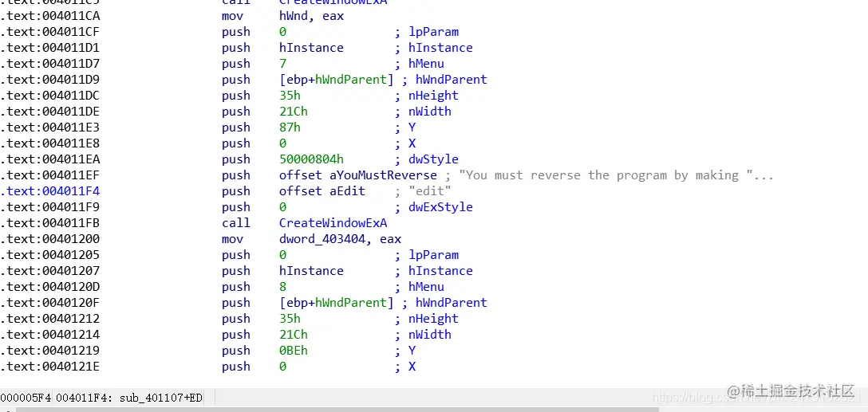Screen dimensions: 868x412
Task: Click '004011F4: sub_401107+ED' in status bar
Action: click(x=129, y=398)
